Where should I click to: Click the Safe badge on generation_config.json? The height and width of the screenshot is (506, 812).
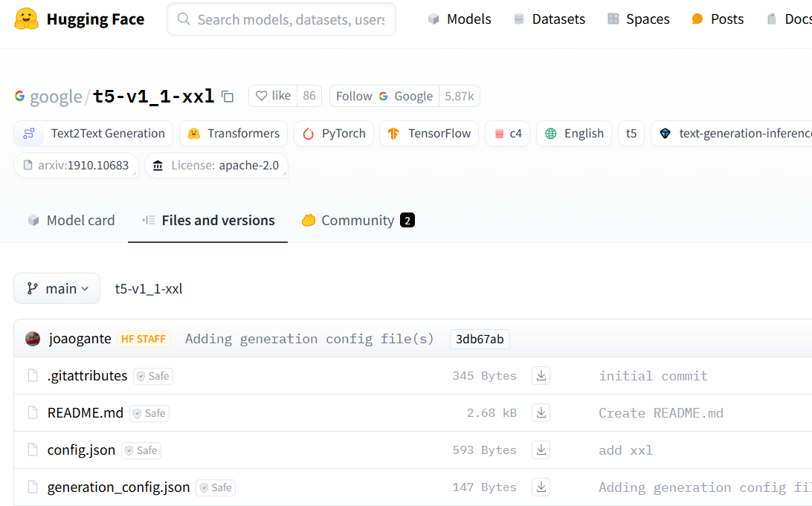click(216, 488)
